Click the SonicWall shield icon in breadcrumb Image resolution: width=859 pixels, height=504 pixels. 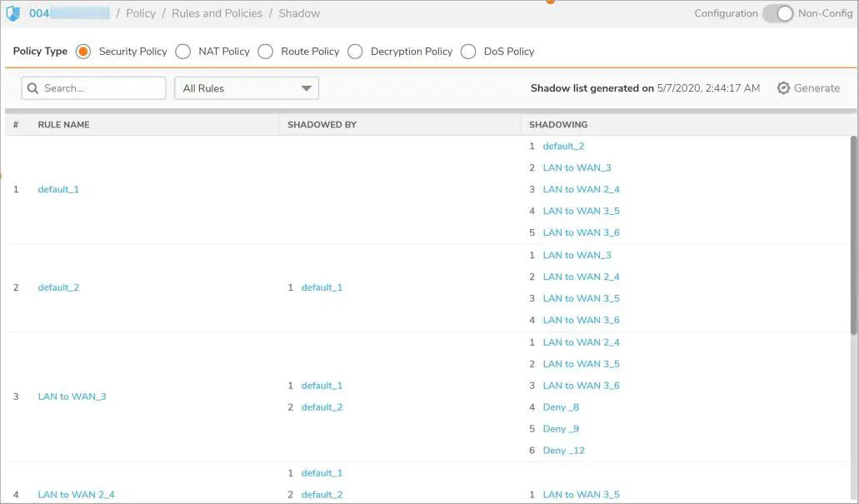13,13
